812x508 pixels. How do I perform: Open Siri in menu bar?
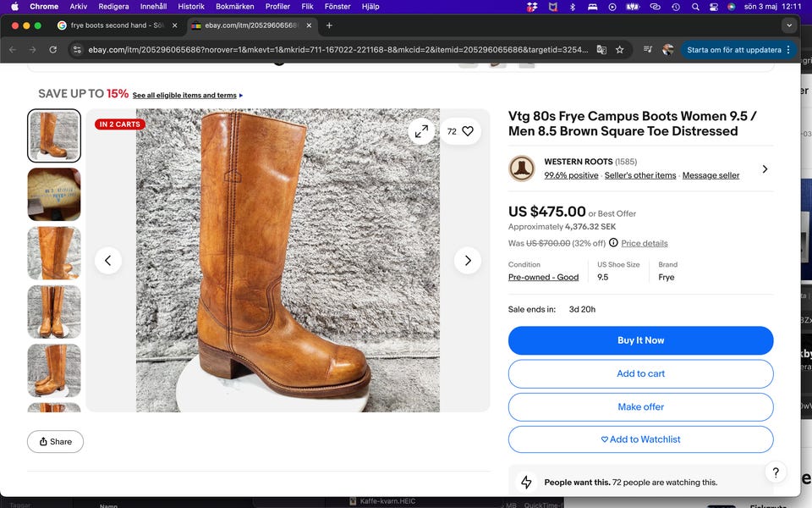click(x=731, y=7)
